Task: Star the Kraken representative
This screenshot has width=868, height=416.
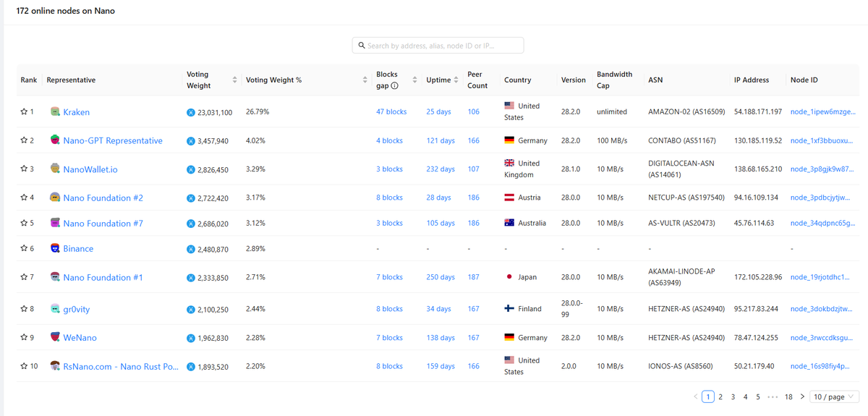Action: point(24,112)
